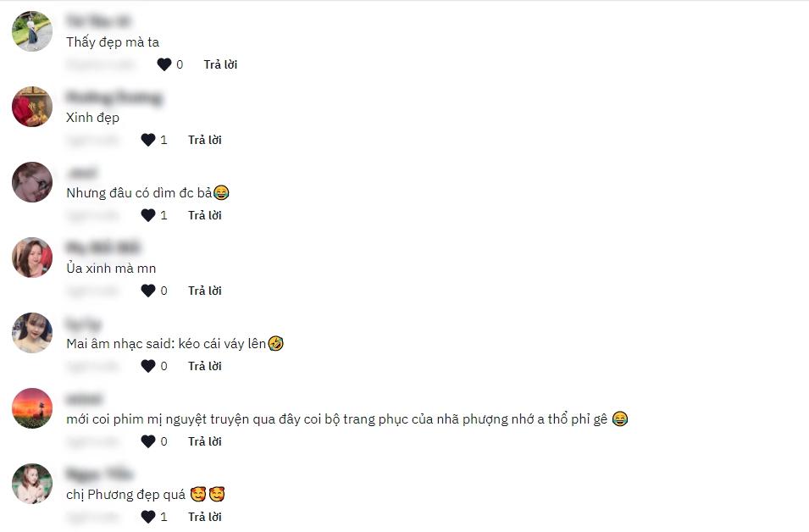Viewport: 809px width, 532px height.
Task: Reply to 'kéo cái váy lên' comment
Action: pos(205,366)
